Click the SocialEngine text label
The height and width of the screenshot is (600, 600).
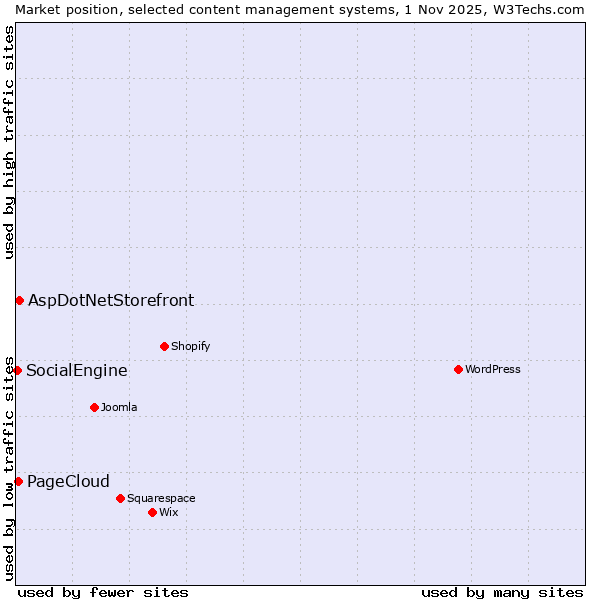click(77, 370)
